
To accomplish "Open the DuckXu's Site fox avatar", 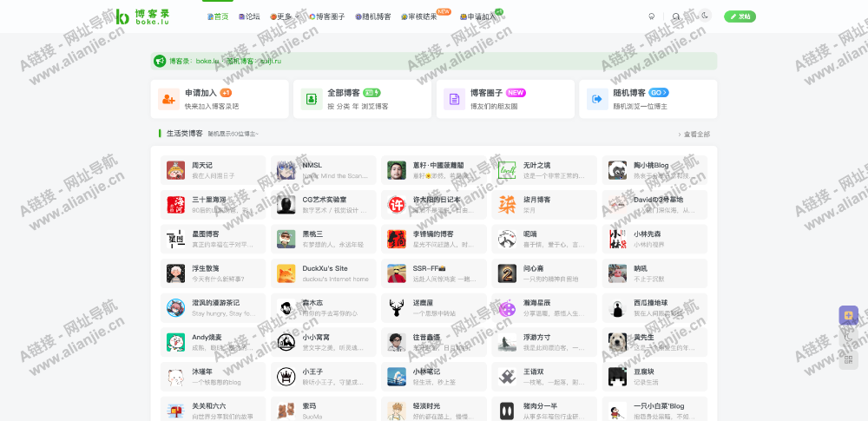I will (x=286, y=273).
